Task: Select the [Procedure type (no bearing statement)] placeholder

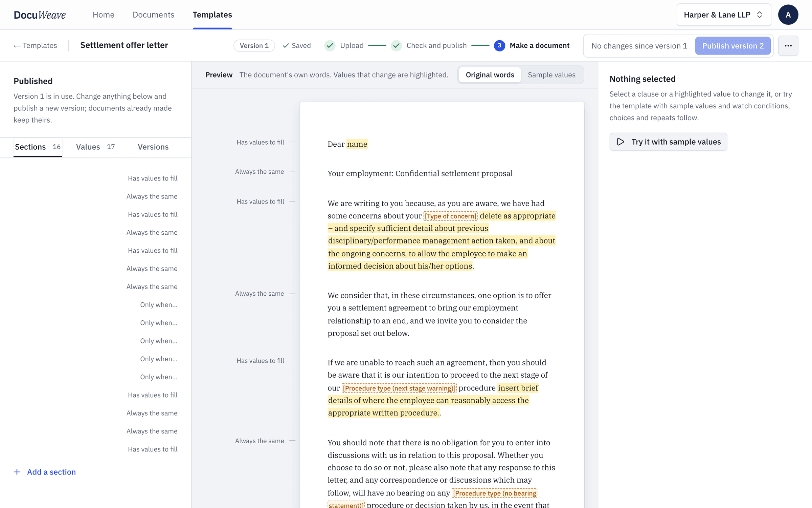Action: (495, 493)
